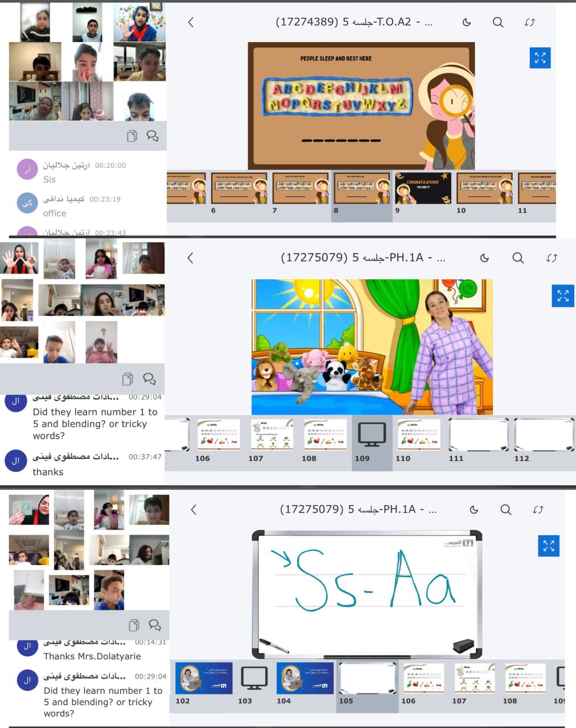Click the refresh icon in the T.O.A2 header
This screenshot has height=728, width=576.
point(530,22)
